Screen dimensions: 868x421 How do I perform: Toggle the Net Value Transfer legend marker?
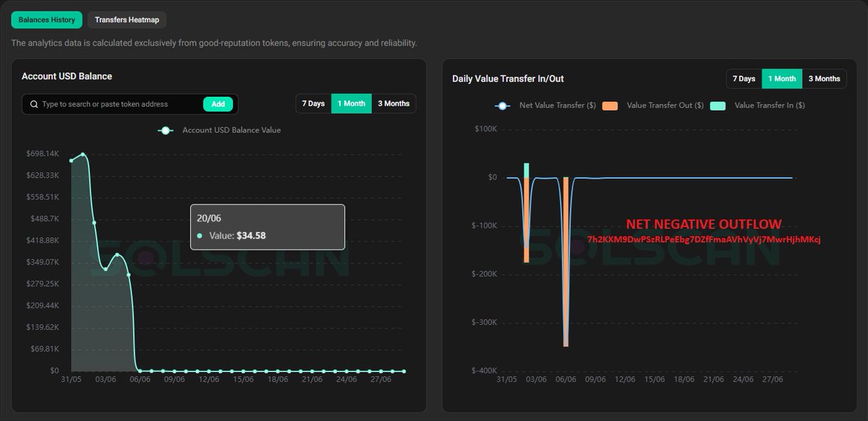(x=503, y=106)
